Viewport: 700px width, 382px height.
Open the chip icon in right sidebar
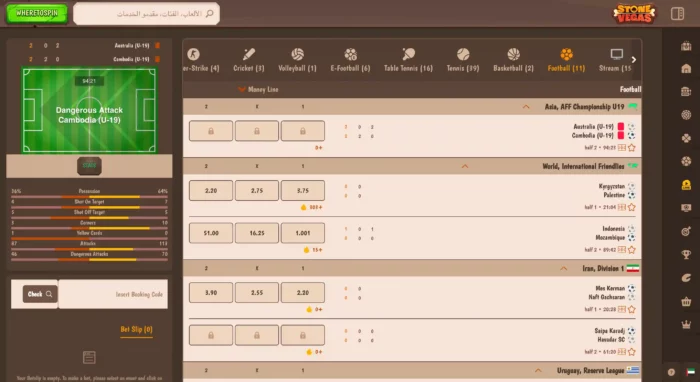(686, 115)
